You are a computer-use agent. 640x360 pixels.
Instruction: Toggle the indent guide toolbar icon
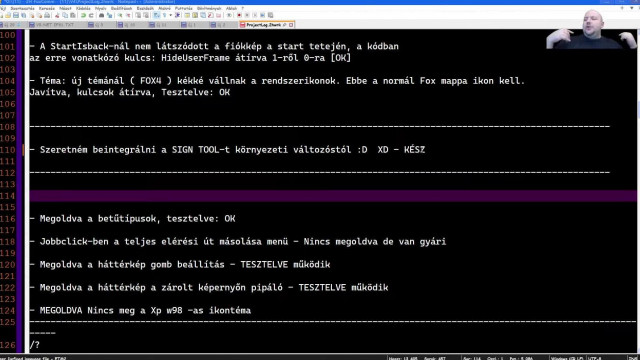pos(177,16)
